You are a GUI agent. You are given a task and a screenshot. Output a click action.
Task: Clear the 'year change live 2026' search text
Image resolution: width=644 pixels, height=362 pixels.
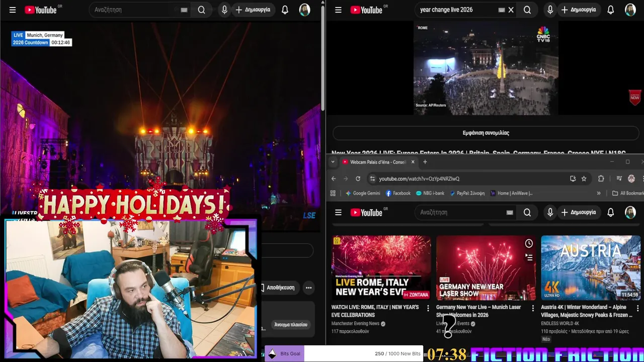click(511, 10)
